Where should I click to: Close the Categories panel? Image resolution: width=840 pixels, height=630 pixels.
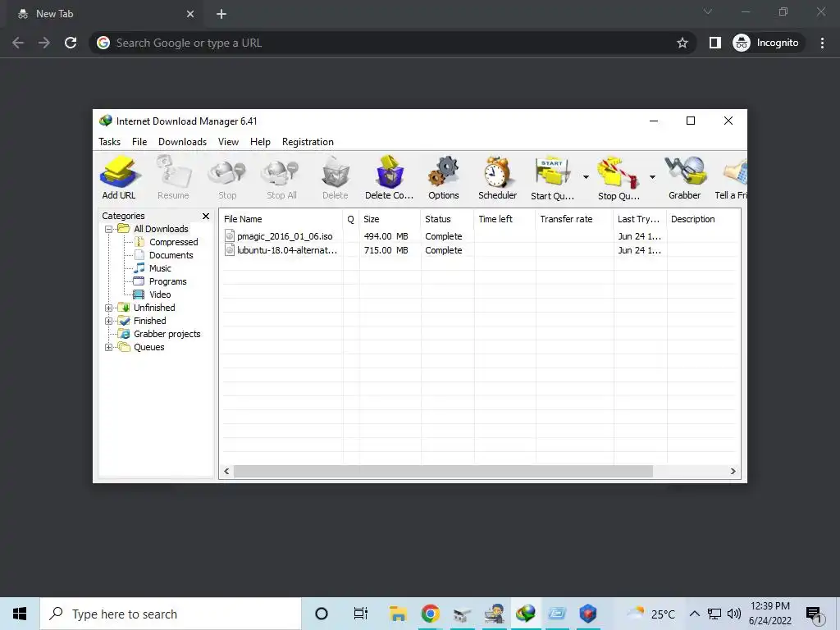206,216
